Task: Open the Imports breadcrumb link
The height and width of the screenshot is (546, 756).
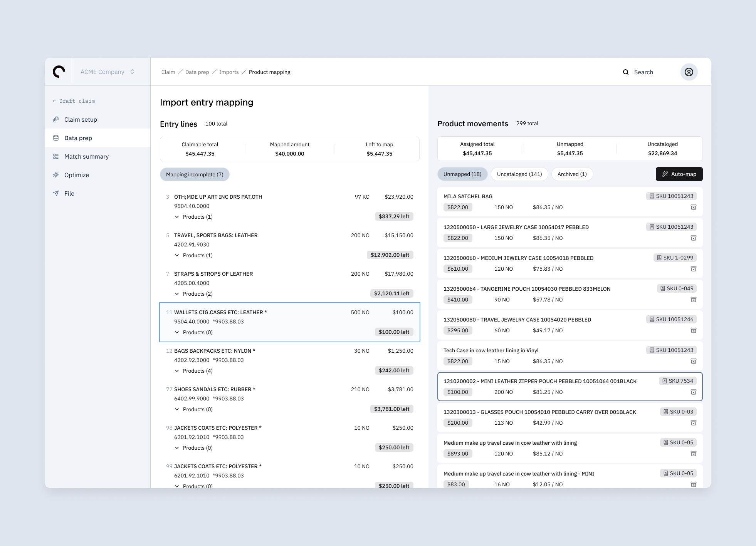Action: point(228,72)
